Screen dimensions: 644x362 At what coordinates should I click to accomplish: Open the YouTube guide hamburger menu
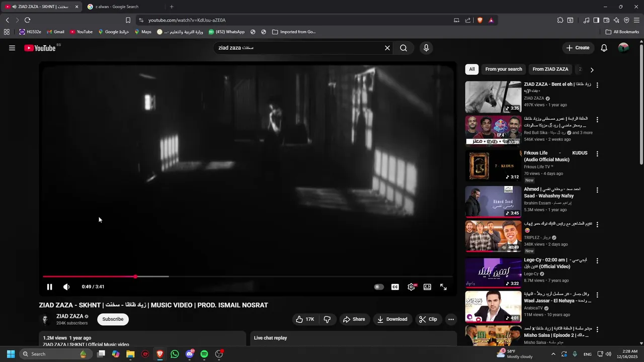[12, 48]
